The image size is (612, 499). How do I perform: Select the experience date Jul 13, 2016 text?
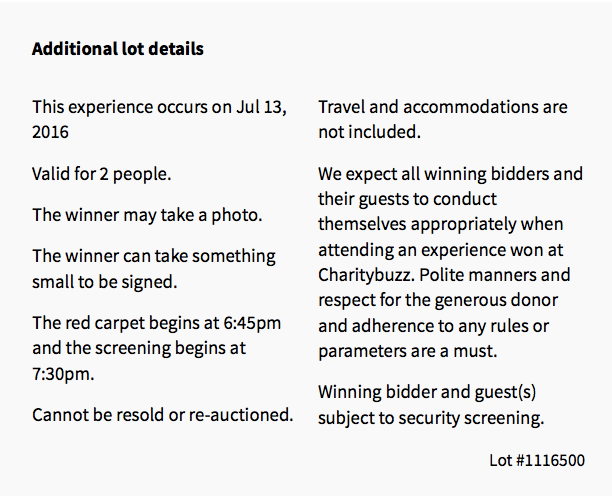click(x=160, y=119)
